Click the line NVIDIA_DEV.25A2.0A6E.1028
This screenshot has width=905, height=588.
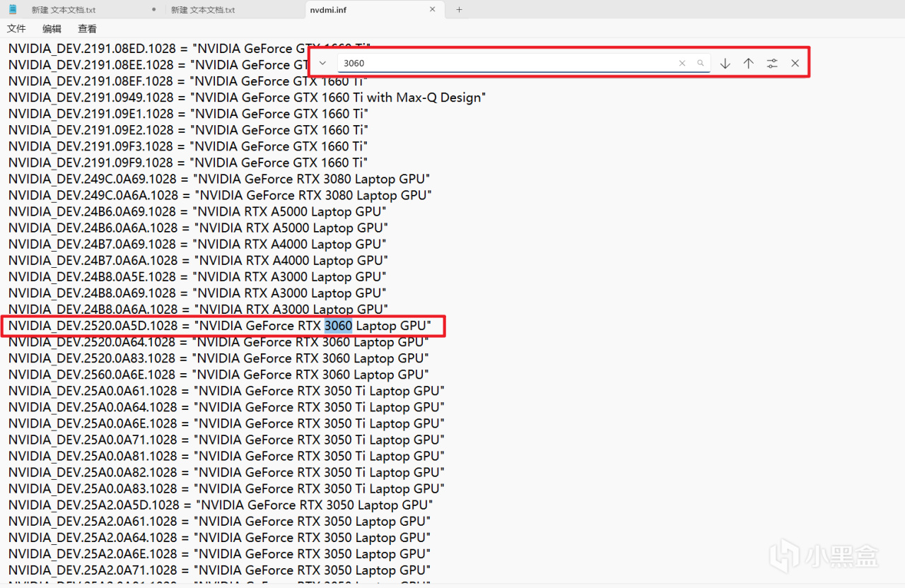[x=219, y=554]
